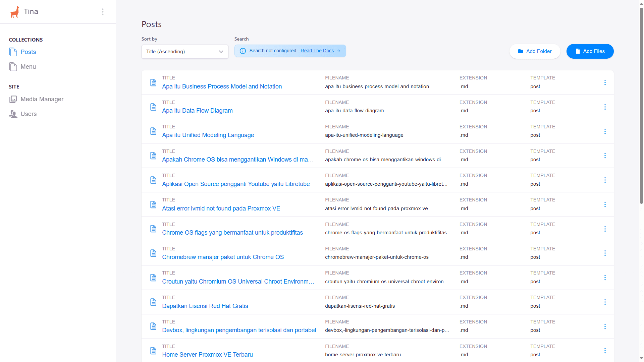Screen dimensions: 644x362
Task: Expand row actions for Home Server Proxmox VE Terbaru
Action: click(605, 351)
